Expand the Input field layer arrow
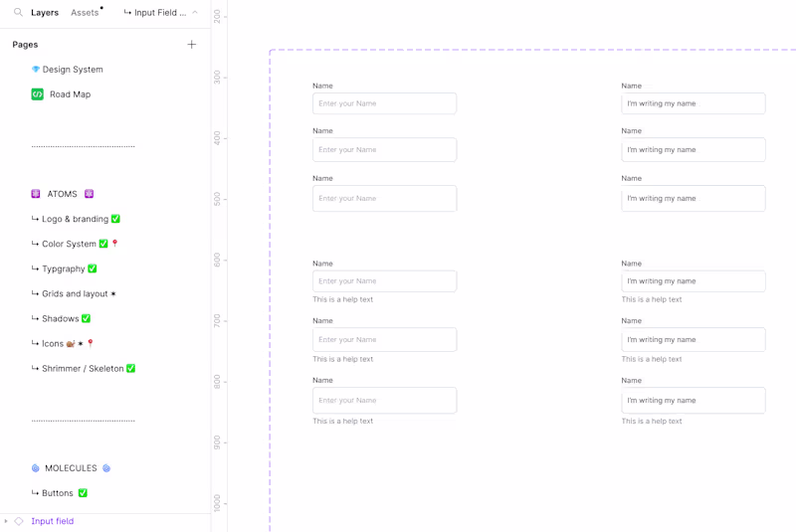 [x=6, y=521]
